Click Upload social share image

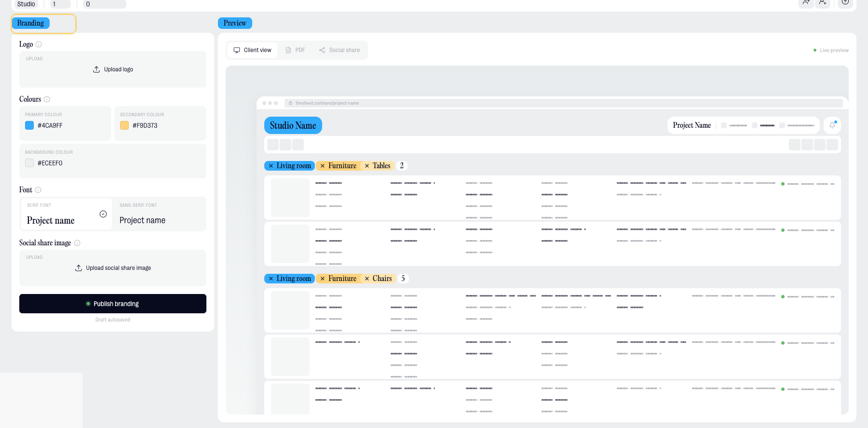(113, 268)
